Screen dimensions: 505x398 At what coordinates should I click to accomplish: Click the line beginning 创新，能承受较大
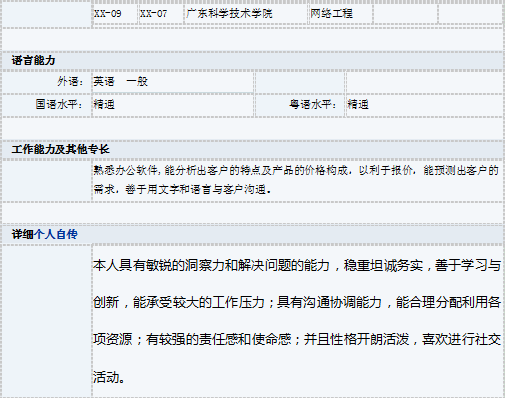297,302
